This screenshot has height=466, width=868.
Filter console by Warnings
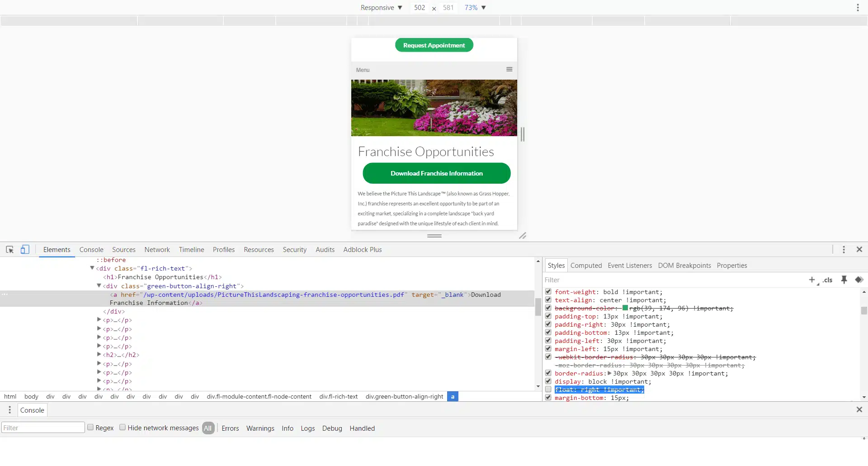[x=260, y=428]
